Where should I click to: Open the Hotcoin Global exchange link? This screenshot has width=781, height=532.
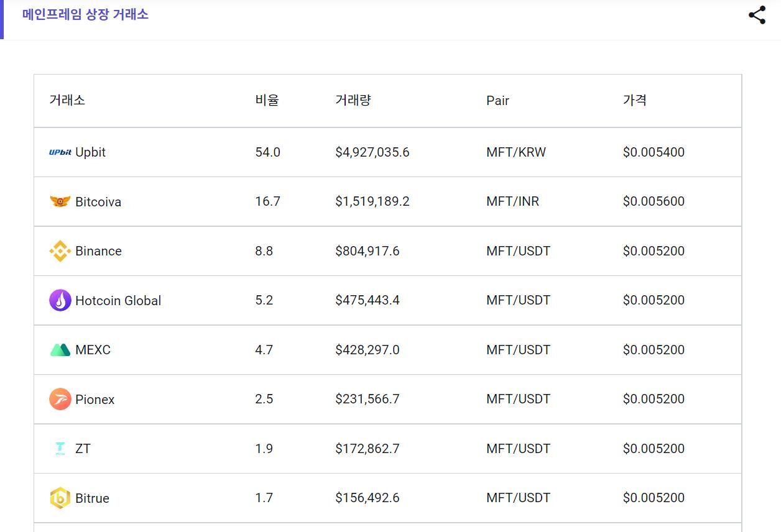(118, 301)
